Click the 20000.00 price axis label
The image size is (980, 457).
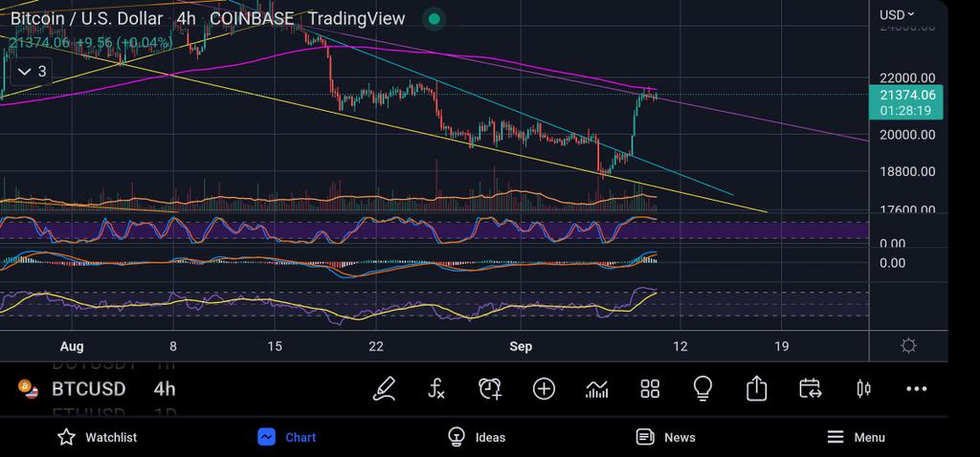point(907,135)
